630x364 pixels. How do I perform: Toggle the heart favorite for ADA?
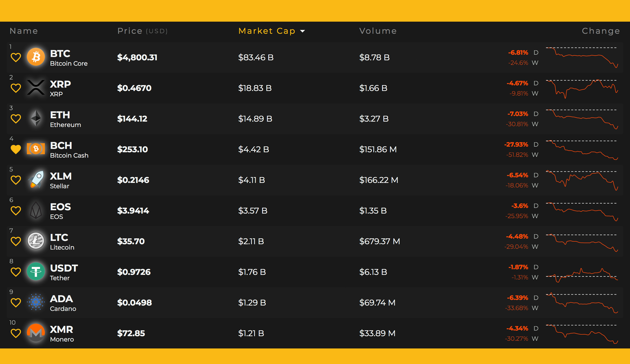click(16, 303)
